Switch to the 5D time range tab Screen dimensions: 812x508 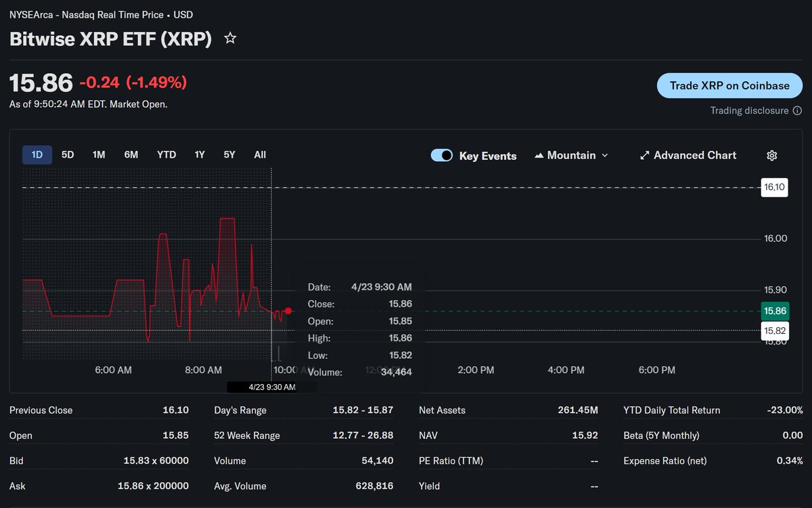tap(67, 154)
